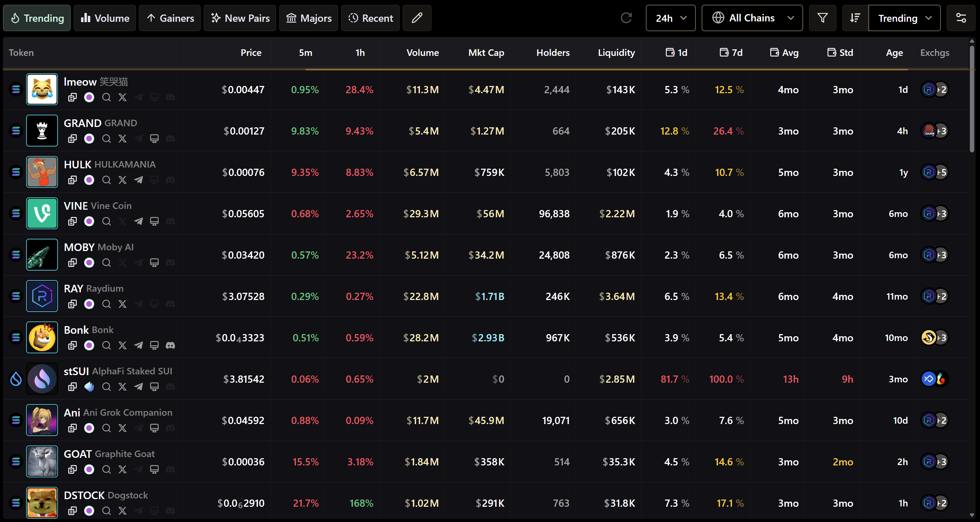The image size is (980, 522).
Task: Open the table settings sliders icon
Action: (x=961, y=18)
